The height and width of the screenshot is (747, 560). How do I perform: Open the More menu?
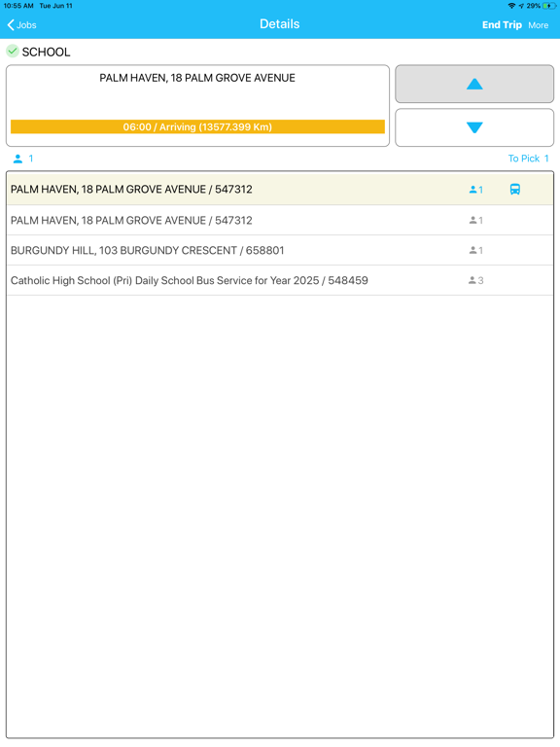pyautogui.click(x=538, y=25)
